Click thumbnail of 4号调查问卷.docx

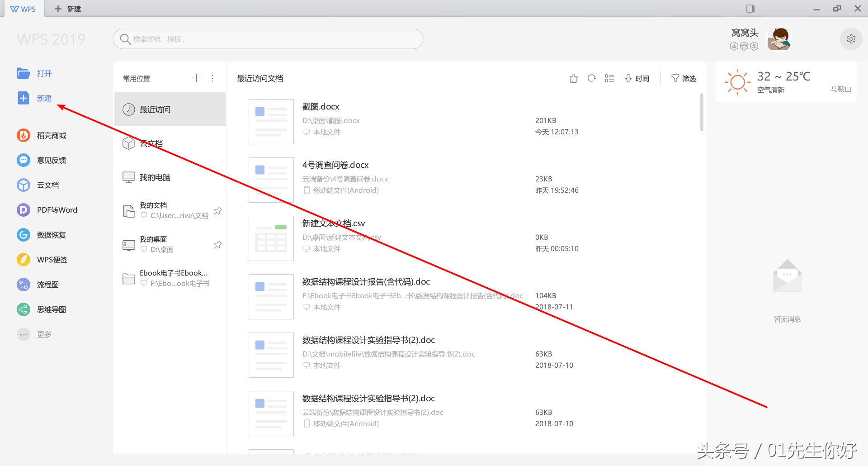(271, 180)
